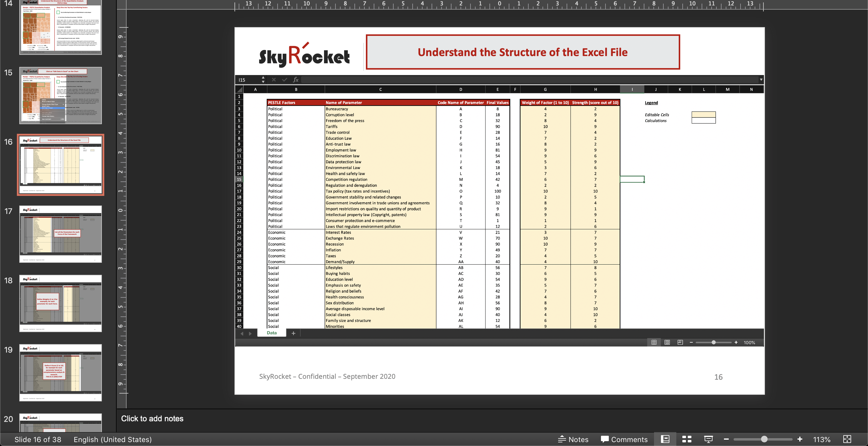Click Excel Normal view grid icon
This screenshot has height=446, width=868.
(x=654, y=342)
